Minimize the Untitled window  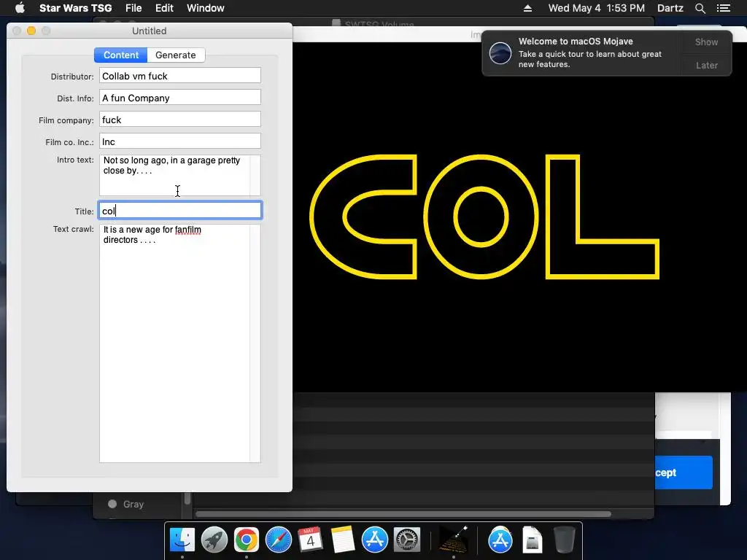(x=31, y=31)
